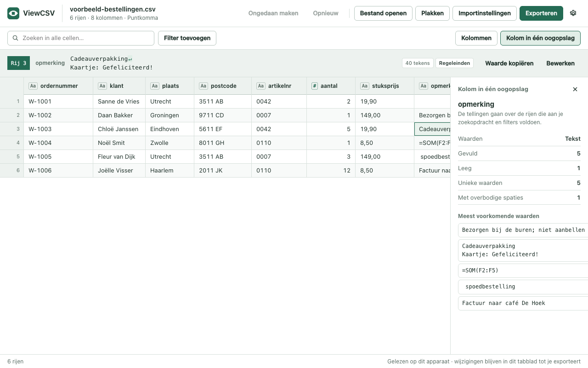Screen dimensions: 588x368
Task: Click the Bezorgen bij de buren value in panel
Action: [523, 230]
